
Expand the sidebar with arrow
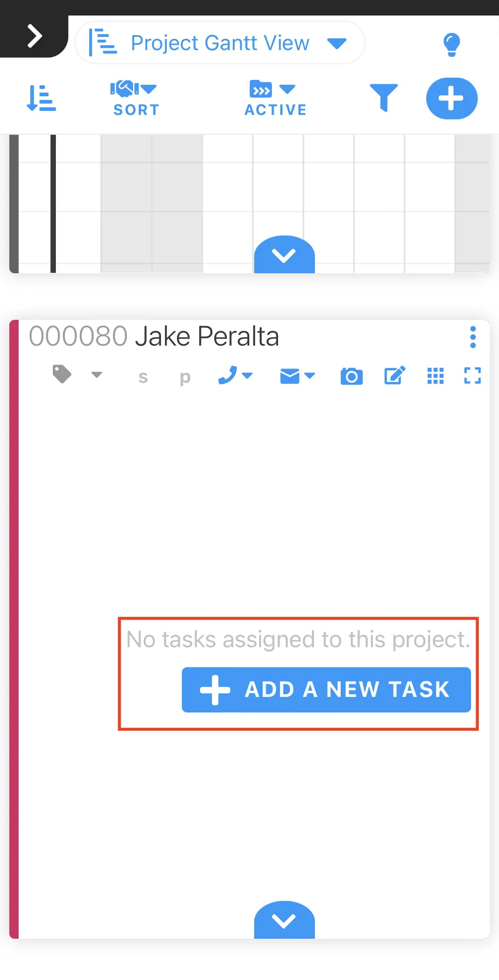34,36
